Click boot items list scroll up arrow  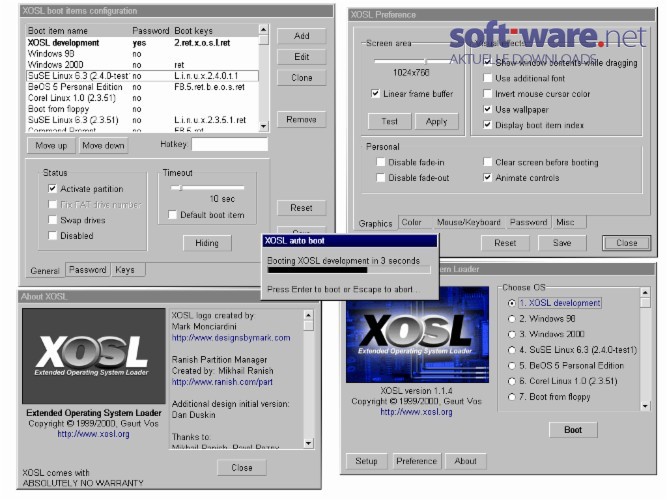[x=264, y=30]
